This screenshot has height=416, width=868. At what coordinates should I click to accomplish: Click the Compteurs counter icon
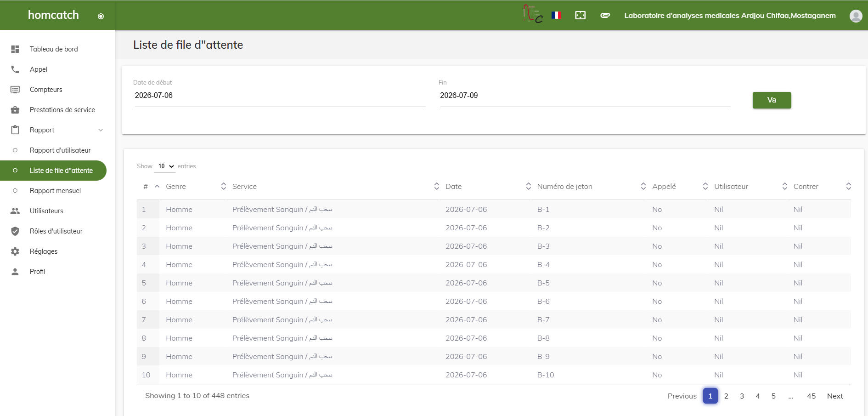[x=15, y=90]
